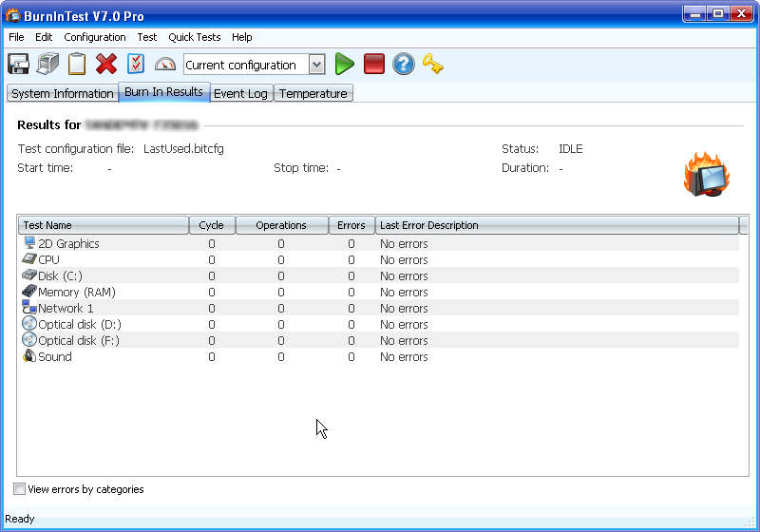The image size is (760, 532).
Task: Open the Test menu
Action: pyautogui.click(x=147, y=37)
